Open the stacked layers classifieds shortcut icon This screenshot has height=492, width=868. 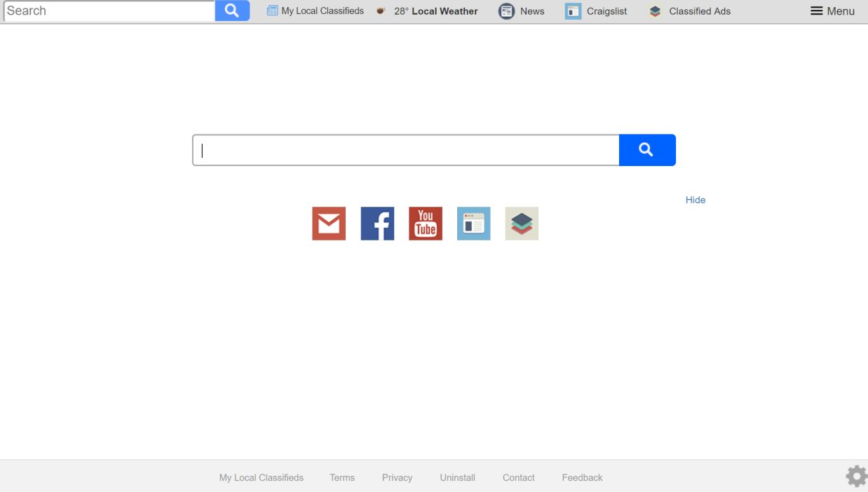[522, 224]
